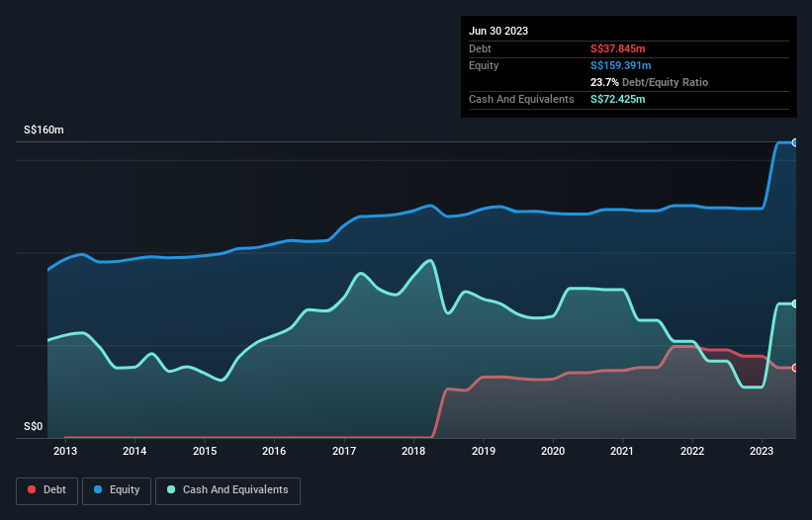
Task: Click the teal dot in Cash legend
Action: click(x=171, y=489)
